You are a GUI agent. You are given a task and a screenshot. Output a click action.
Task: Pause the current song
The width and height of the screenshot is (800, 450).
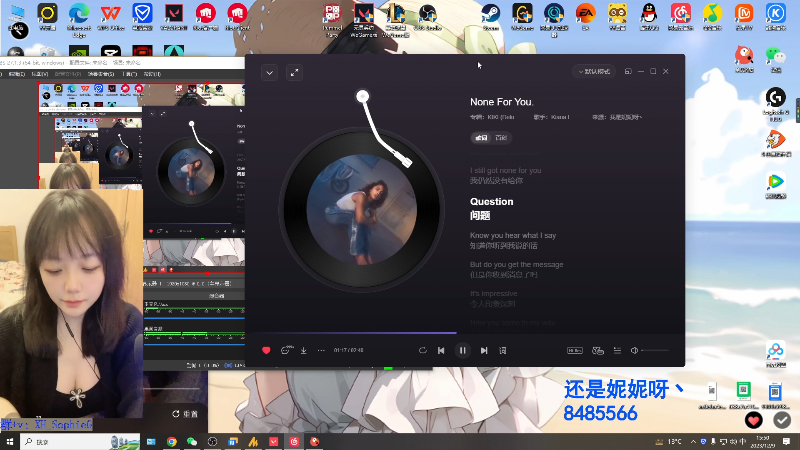(462, 351)
